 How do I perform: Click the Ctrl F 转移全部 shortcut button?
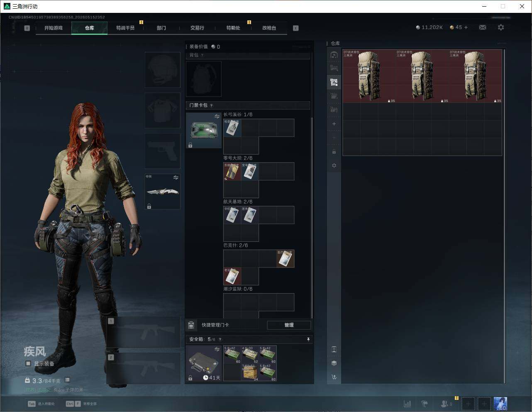coord(81,404)
